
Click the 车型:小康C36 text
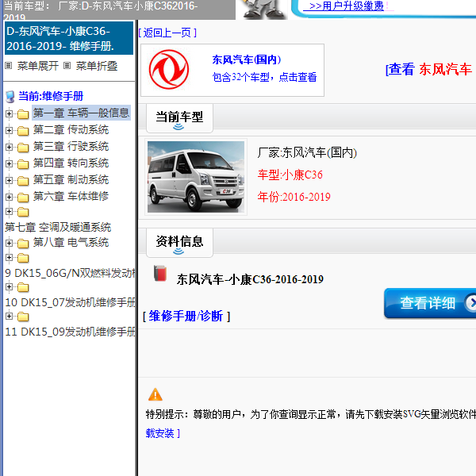point(290,175)
